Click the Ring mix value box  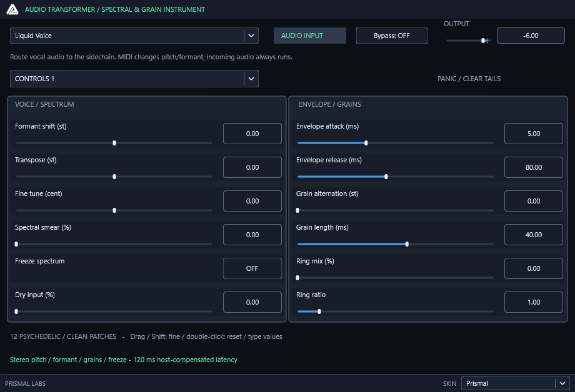(x=534, y=268)
